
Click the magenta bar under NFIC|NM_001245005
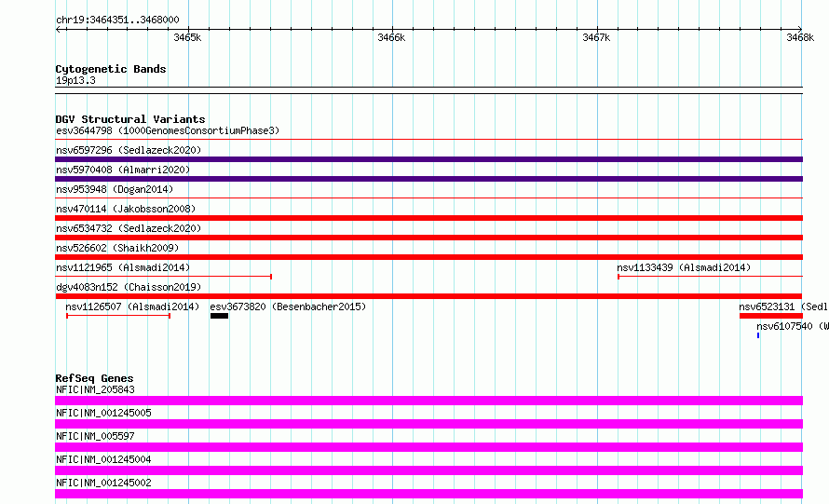click(x=428, y=424)
